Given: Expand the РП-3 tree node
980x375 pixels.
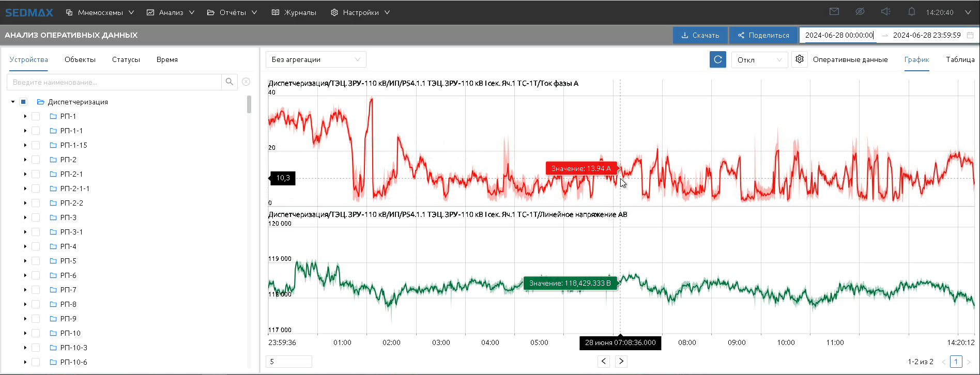Looking at the screenshot, I should [x=25, y=217].
